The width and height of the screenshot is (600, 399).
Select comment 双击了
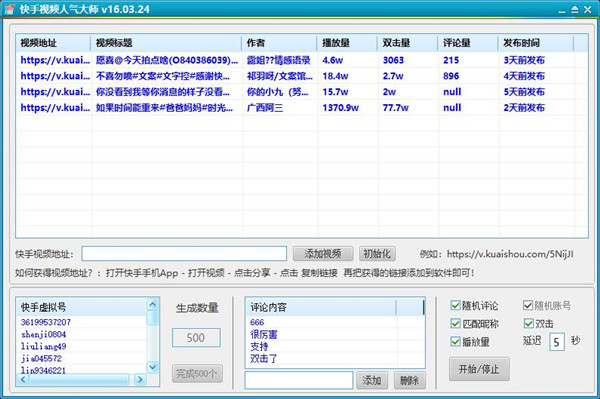click(264, 359)
